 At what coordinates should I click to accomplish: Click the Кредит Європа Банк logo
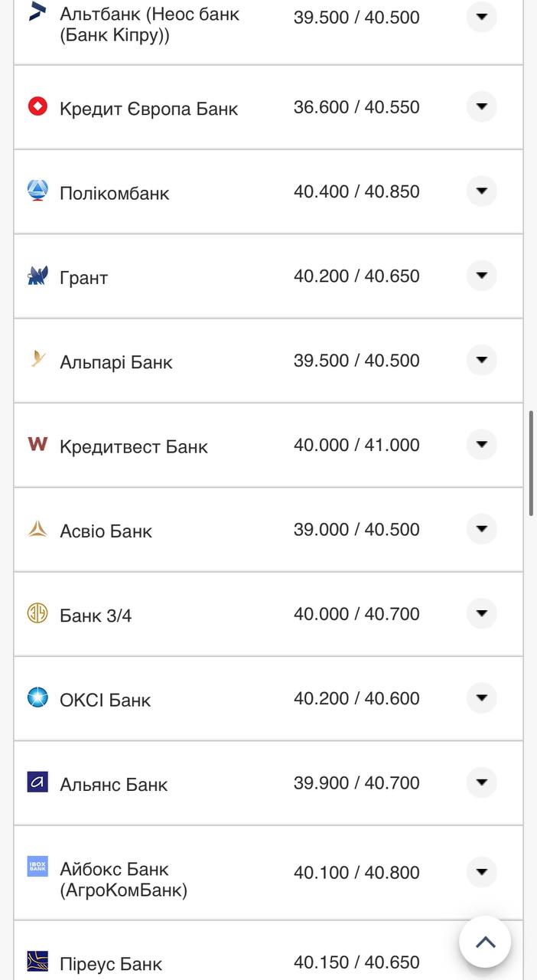[37, 106]
